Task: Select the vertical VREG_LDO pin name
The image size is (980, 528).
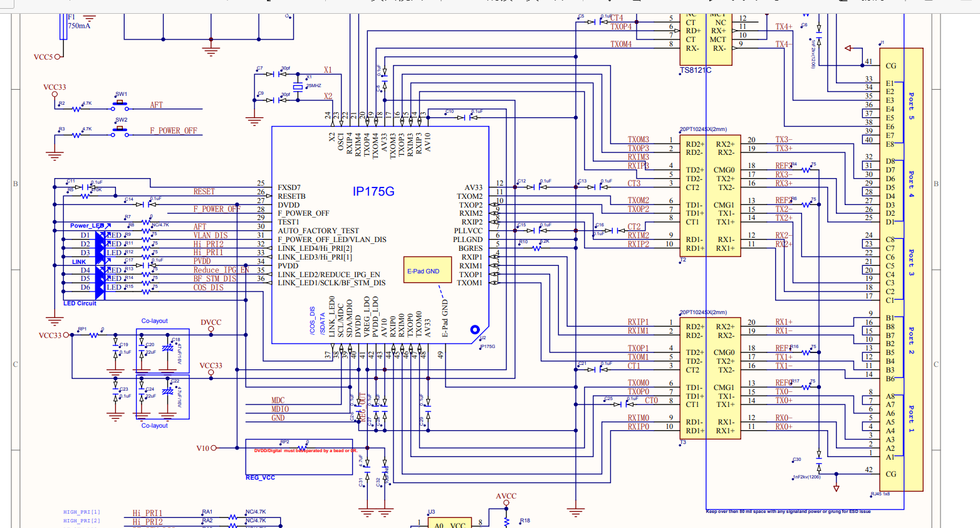Action: tap(367, 317)
